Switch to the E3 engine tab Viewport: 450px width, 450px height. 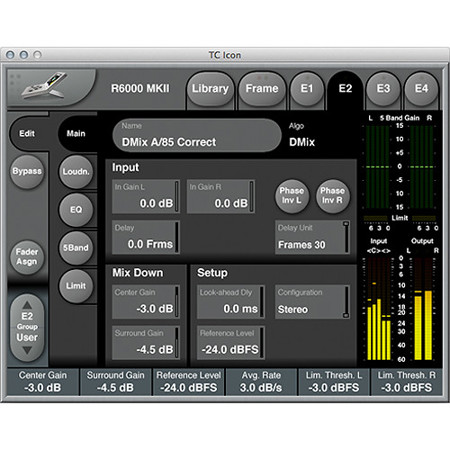point(383,89)
